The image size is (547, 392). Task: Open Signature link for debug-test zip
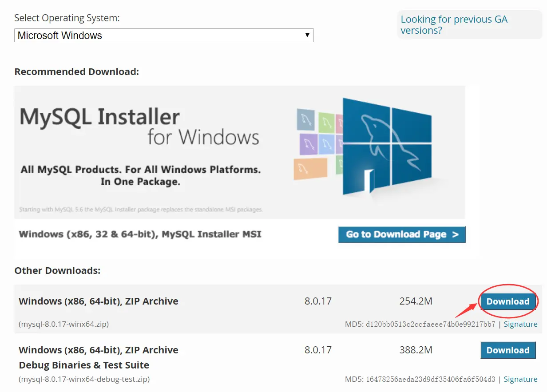(520, 379)
